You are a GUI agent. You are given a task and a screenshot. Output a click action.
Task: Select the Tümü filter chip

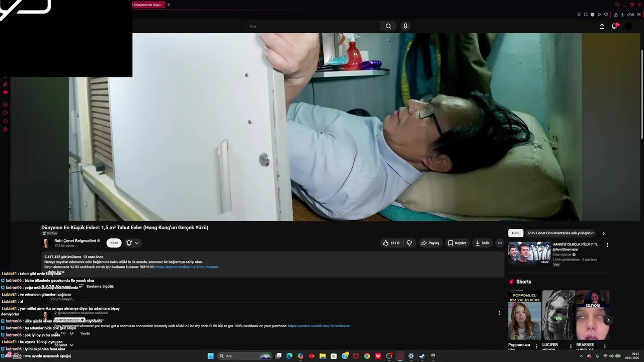pyautogui.click(x=516, y=233)
